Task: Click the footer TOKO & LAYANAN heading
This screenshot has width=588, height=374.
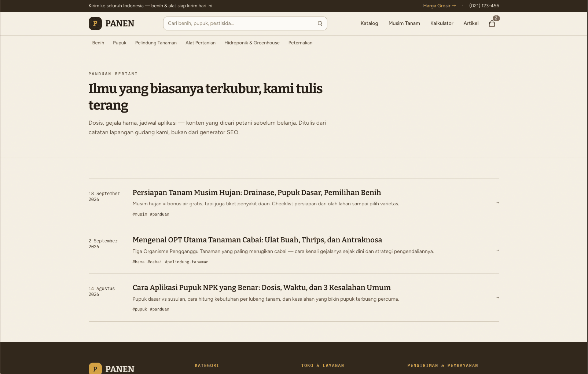Action: tap(323, 366)
